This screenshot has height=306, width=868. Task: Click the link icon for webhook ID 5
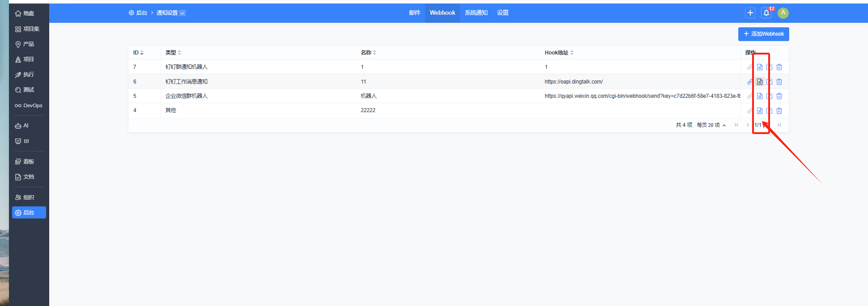750,96
